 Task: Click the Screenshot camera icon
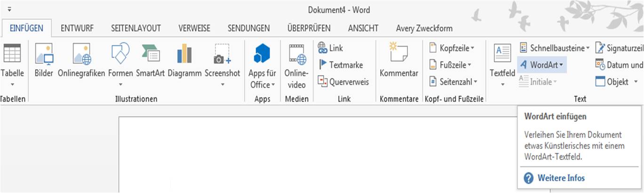pyautogui.click(x=222, y=54)
